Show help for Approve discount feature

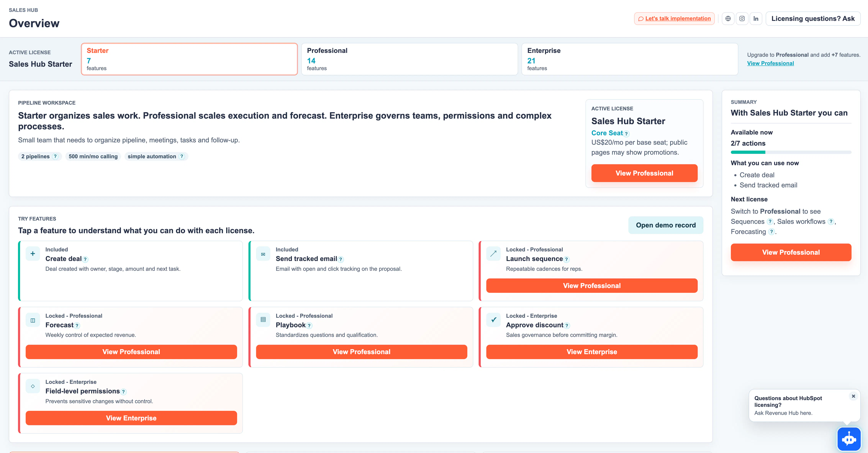tap(567, 326)
